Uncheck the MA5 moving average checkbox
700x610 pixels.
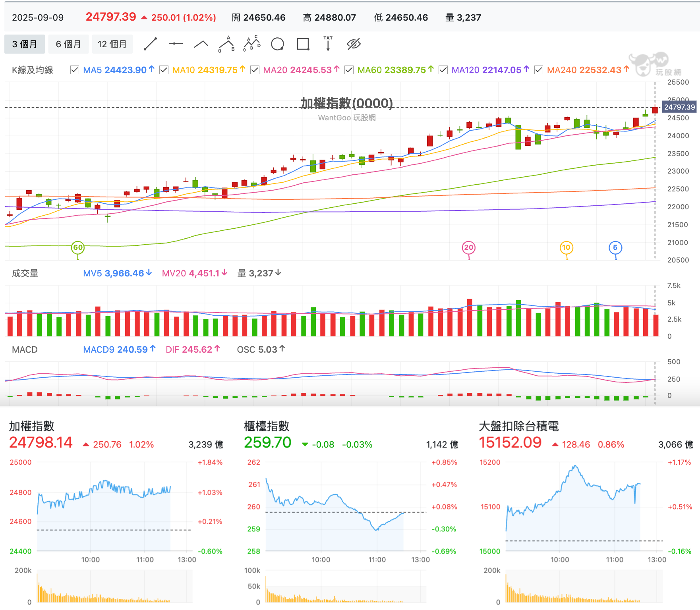point(74,70)
